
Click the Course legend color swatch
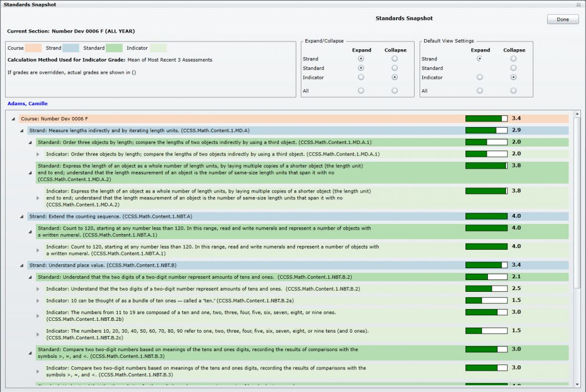click(x=33, y=48)
